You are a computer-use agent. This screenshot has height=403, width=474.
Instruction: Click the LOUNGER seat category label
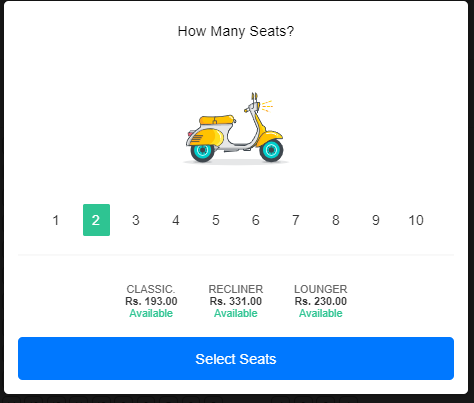point(321,289)
